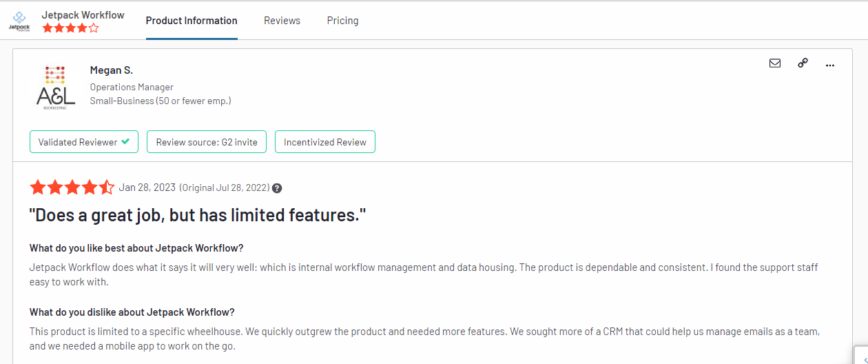Select the Product Information tab
This screenshot has height=364, width=868.
pos(192,21)
